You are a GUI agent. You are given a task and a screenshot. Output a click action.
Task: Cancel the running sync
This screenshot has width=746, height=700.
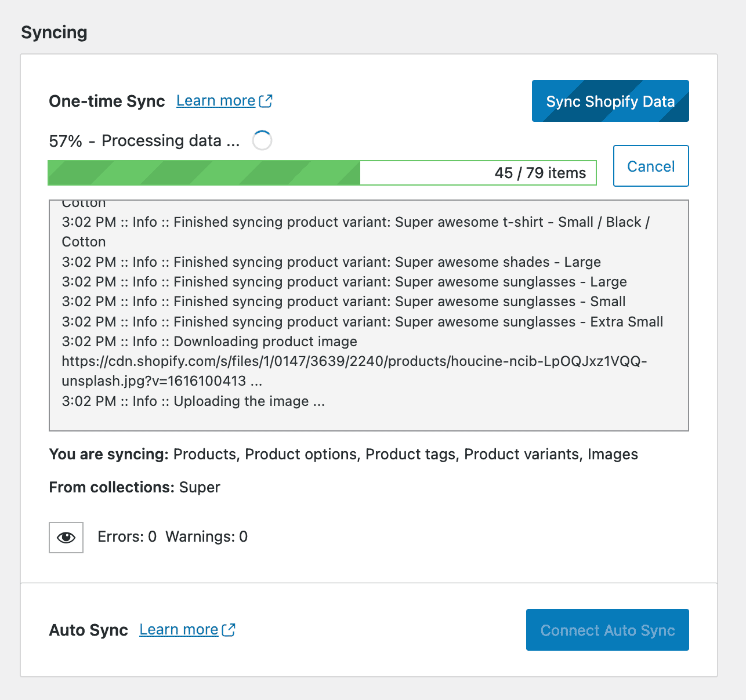point(650,166)
